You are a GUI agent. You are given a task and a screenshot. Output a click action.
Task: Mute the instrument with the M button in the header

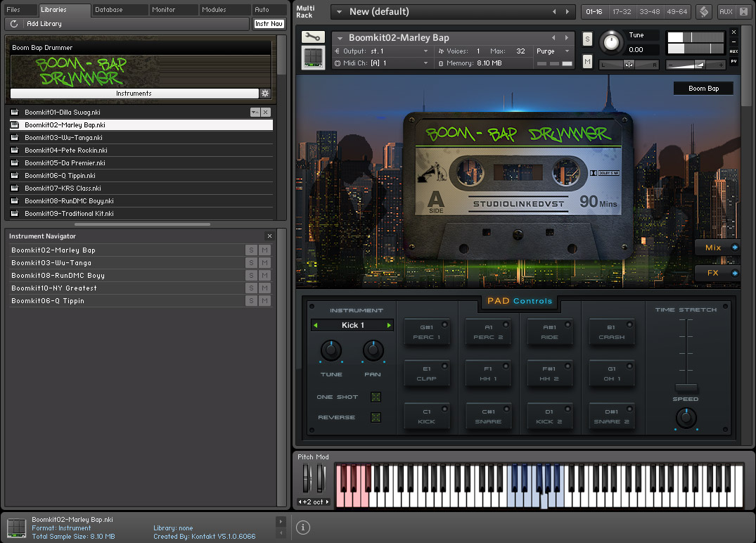click(x=587, y=61)
